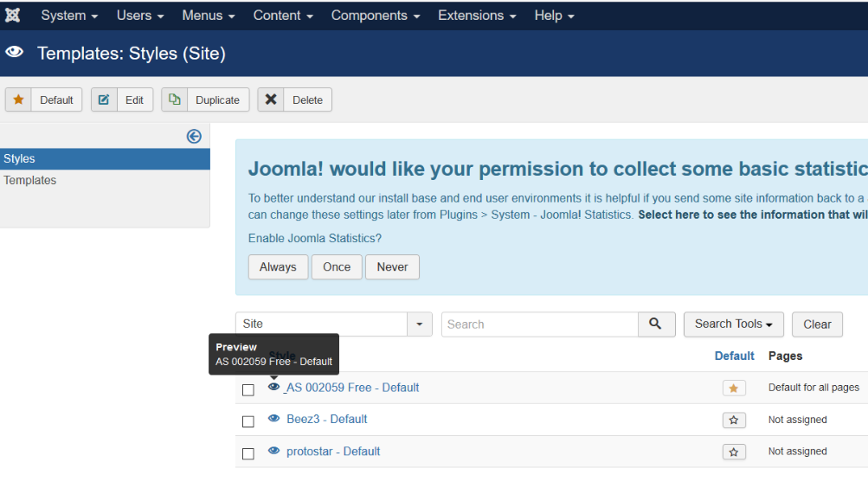Click the Default star toolbar button
Viewport: 868px width, 488px height.
point(44,100)
